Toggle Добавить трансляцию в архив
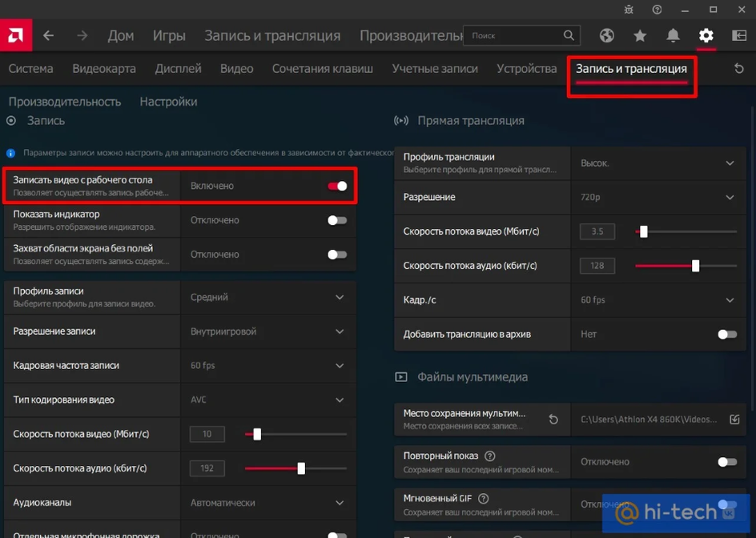Screen dimensions: 756x538 [x=727, y=334]
